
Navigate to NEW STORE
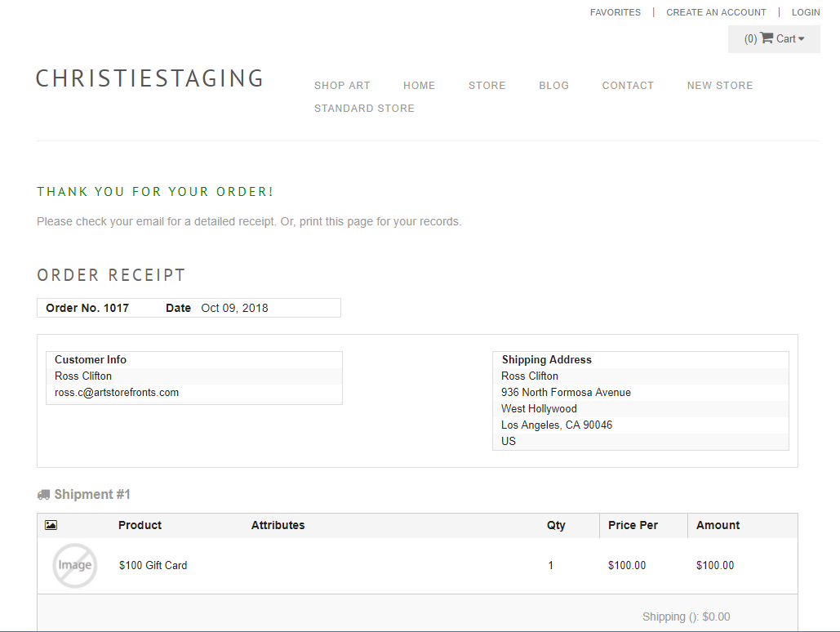pyautogui.click(x=719, y=85)
